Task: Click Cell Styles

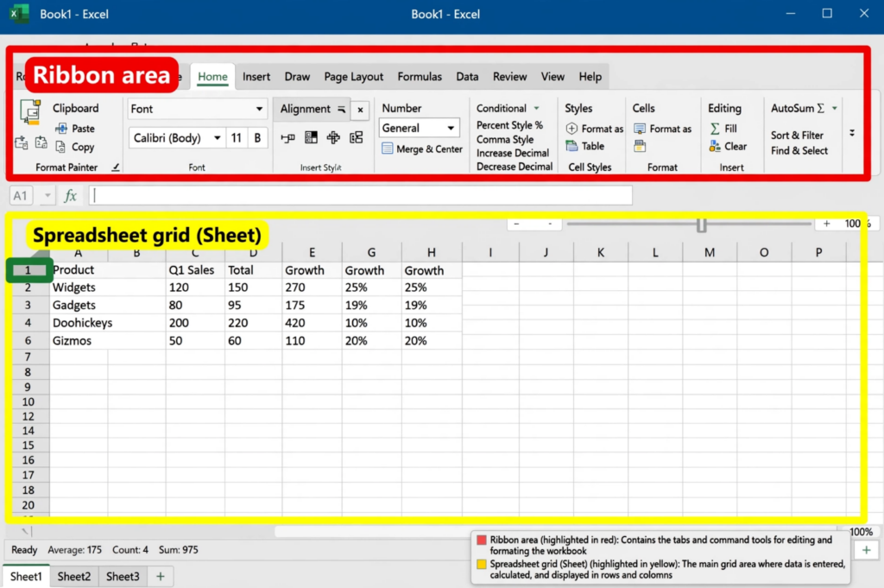Action: point(590,168)
